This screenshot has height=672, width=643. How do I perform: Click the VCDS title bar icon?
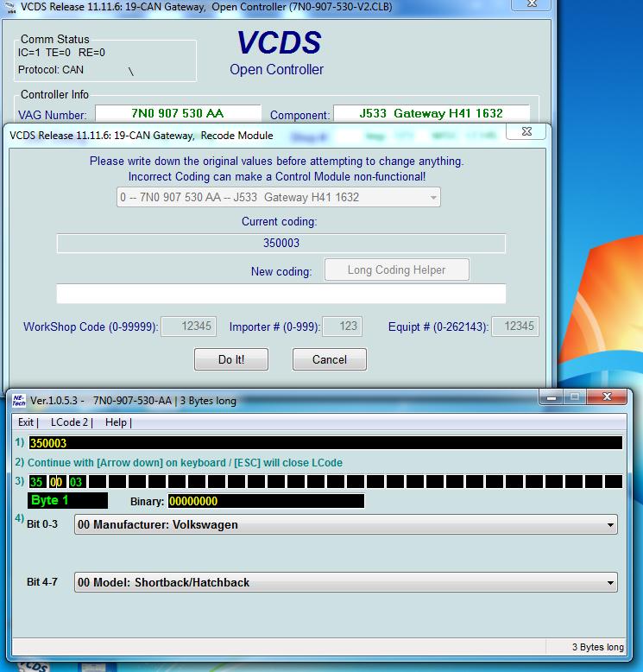[x=9, y=6]
